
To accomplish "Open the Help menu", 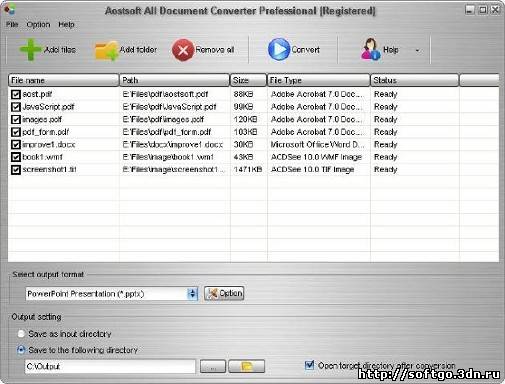I will 66,25.
